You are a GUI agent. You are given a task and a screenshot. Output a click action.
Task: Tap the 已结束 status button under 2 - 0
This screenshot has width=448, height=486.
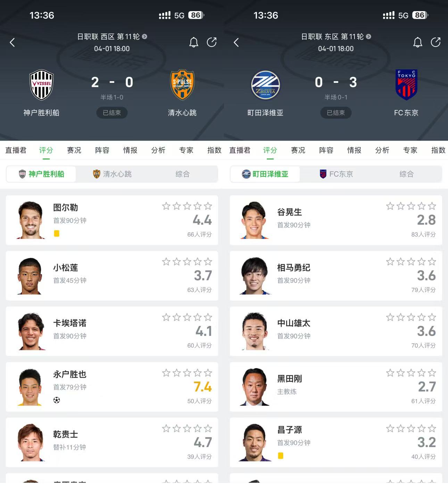[112, 113]
